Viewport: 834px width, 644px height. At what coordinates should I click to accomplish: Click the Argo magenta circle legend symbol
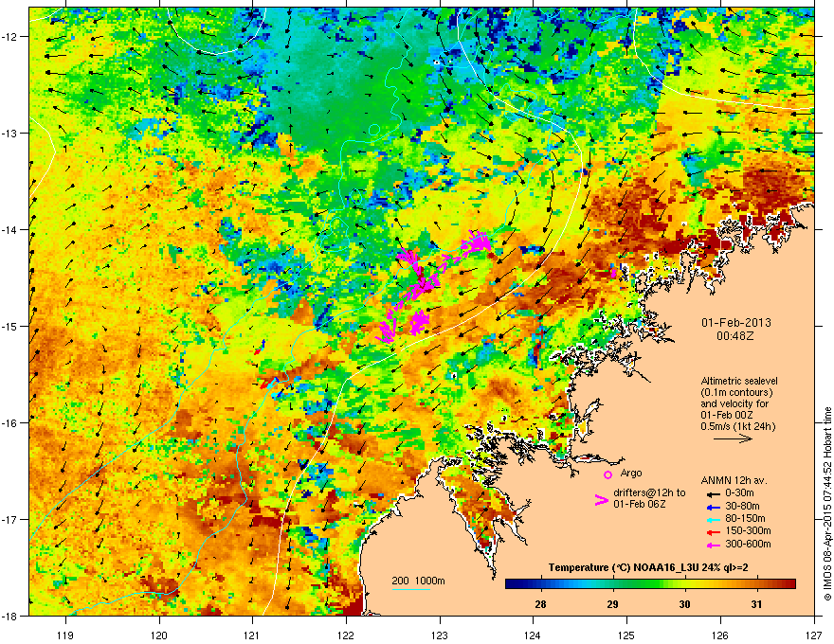click(607, 474)
